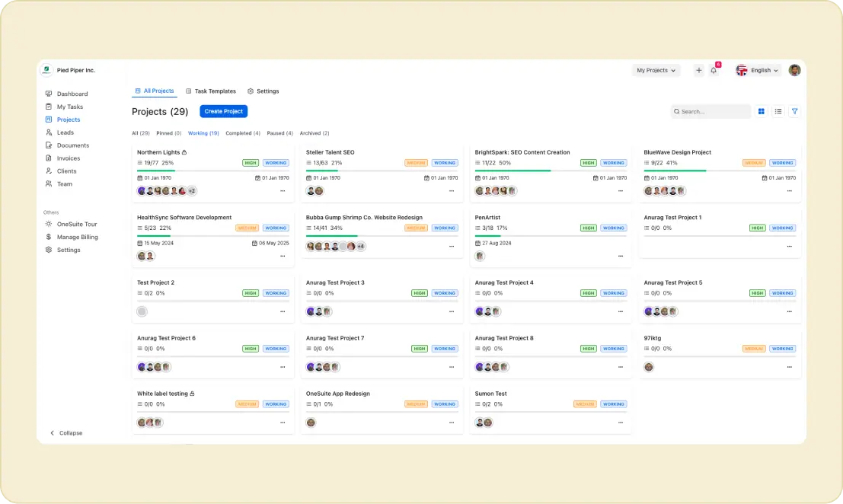Screen dimensions: 843x504
Task: Open the English language dropdown
Action: (758, 70)
